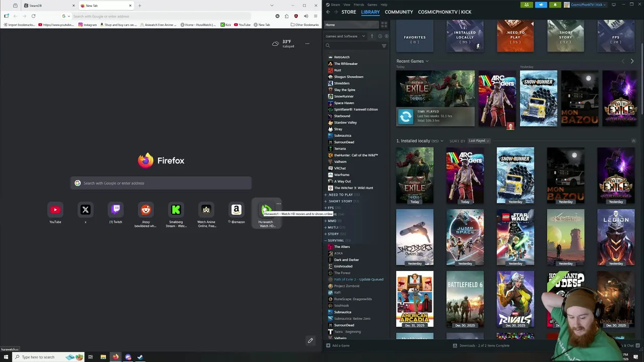Open Instagram bookmark in Firefox
The width and height of the screenshot is (644, 362).
[87, 25]
